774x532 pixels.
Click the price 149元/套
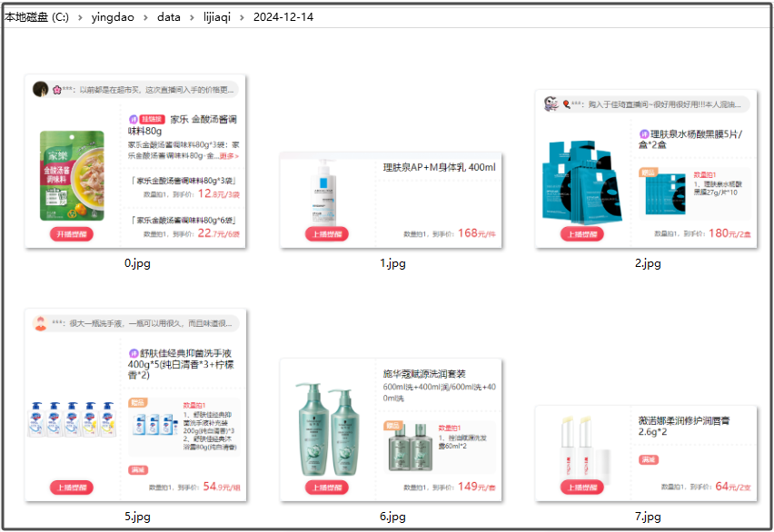click(477, 487)
